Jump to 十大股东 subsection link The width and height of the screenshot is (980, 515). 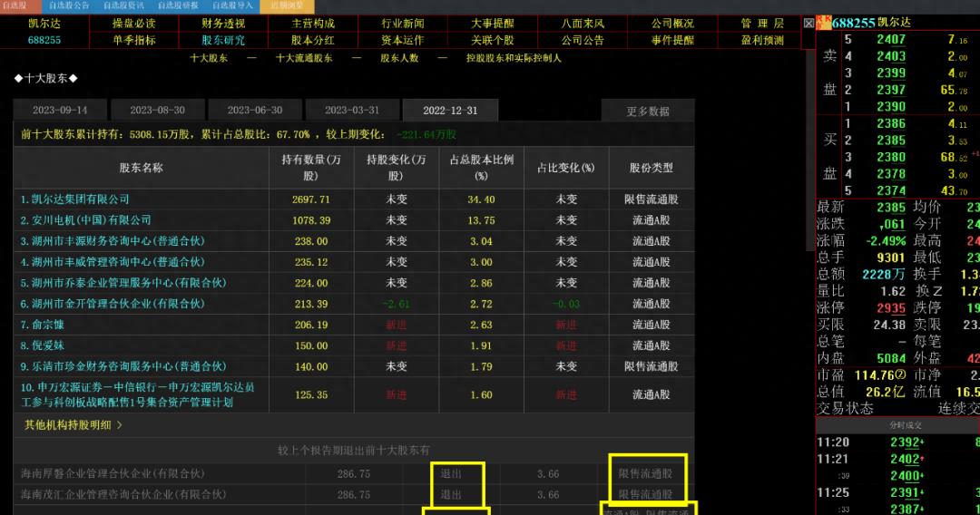(x=209, y=58)
